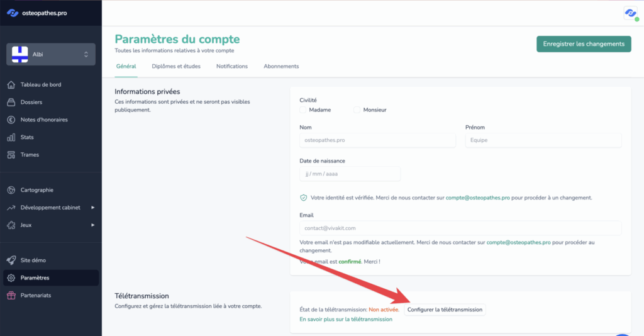Click the Site démo rocket icon
644x336 pixels.
[11, 260]
